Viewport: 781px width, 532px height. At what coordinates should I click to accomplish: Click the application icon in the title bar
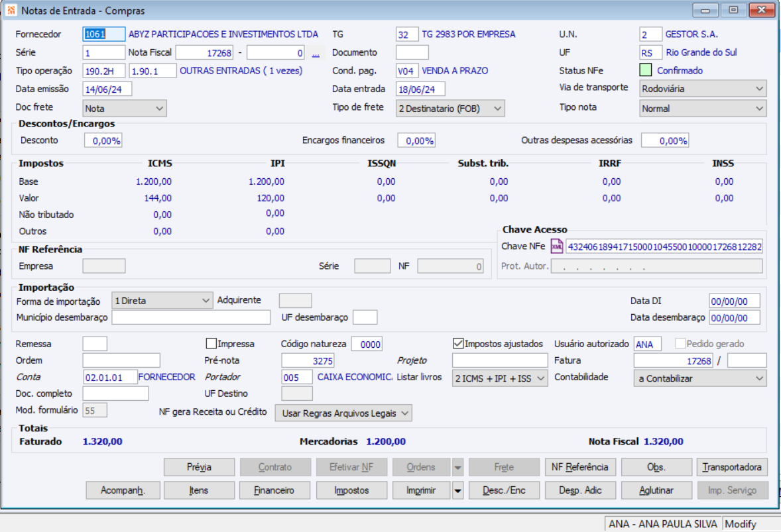pyautogui.click(x=11, y=10)
